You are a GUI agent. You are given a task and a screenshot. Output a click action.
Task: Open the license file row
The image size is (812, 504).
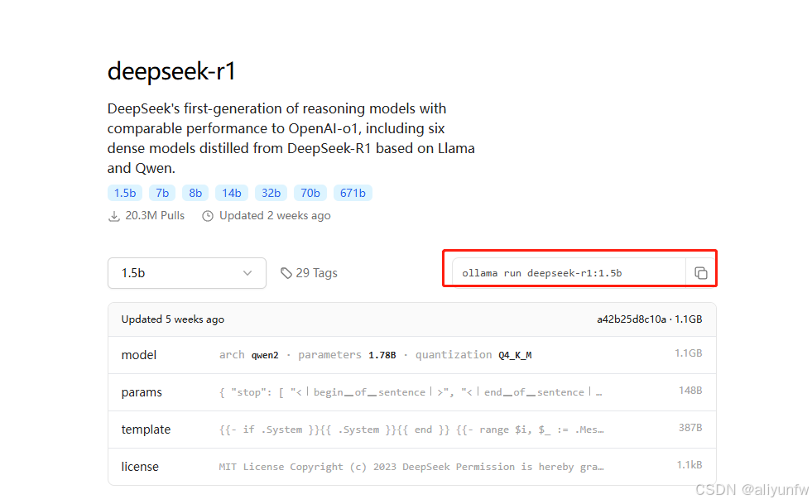(412, 467)
